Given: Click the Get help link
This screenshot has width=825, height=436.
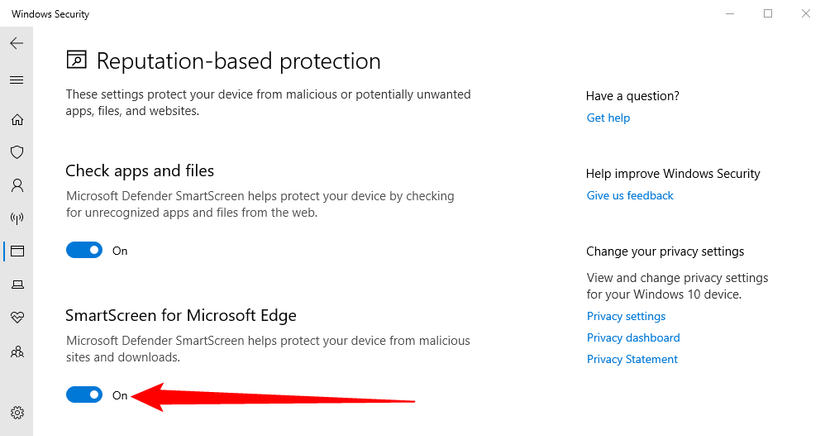Looking at the screenshot, I should coord(608,118).
